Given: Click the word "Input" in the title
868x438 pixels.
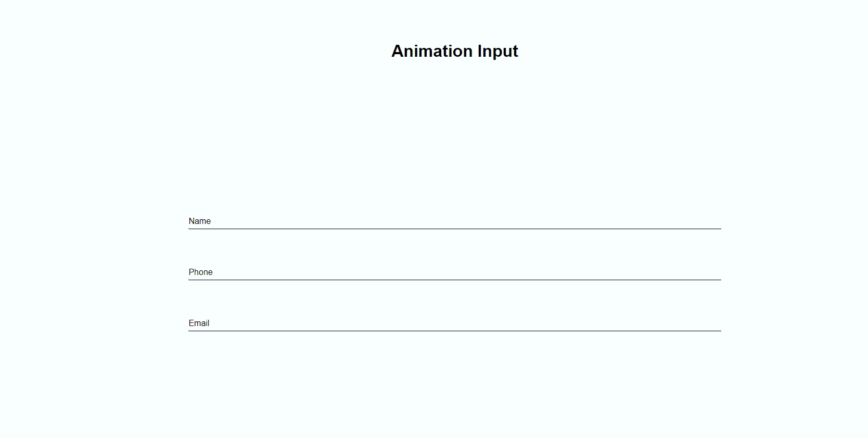Looking at the screenshot, I should pyautogui.click(x=497, y=51).
